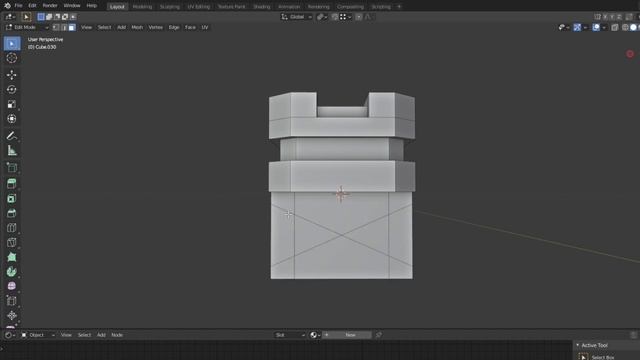Image resolution: width=640 pixels, height=360 pixels.
Task: Open the pivot point dropdown
Action: tap(322, 17)
